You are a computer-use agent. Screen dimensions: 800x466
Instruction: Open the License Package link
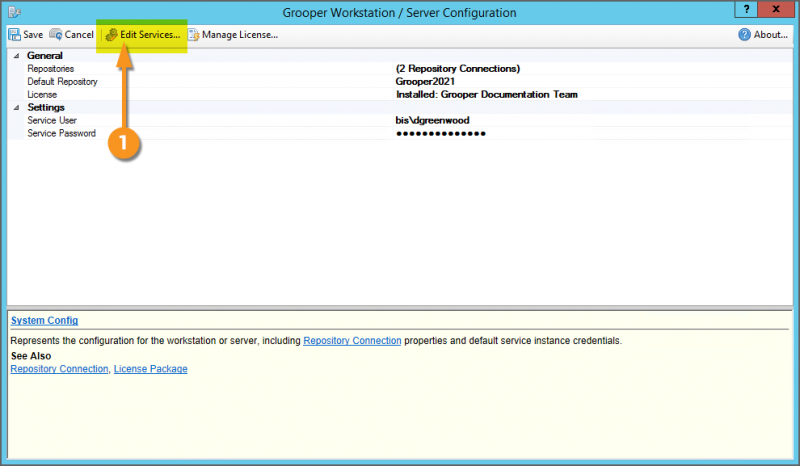[151, 369]
